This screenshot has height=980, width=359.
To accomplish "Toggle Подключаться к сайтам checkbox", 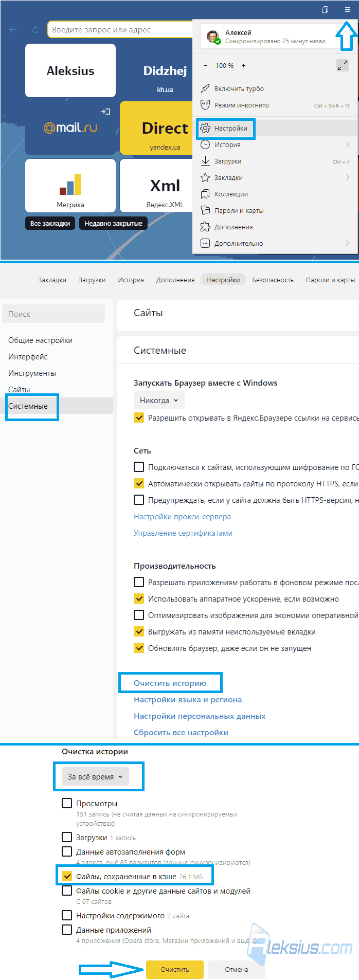I will [x=139, y=467].
